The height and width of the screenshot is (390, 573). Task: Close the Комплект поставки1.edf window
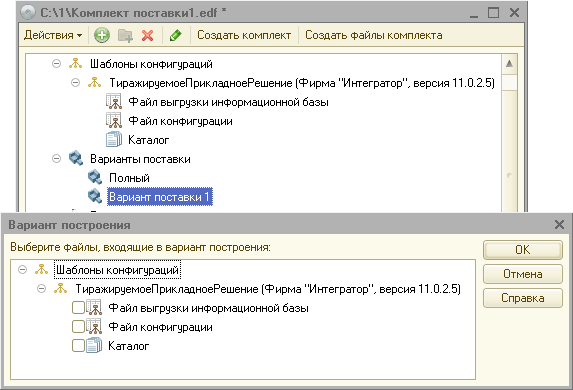click(515, 13)
